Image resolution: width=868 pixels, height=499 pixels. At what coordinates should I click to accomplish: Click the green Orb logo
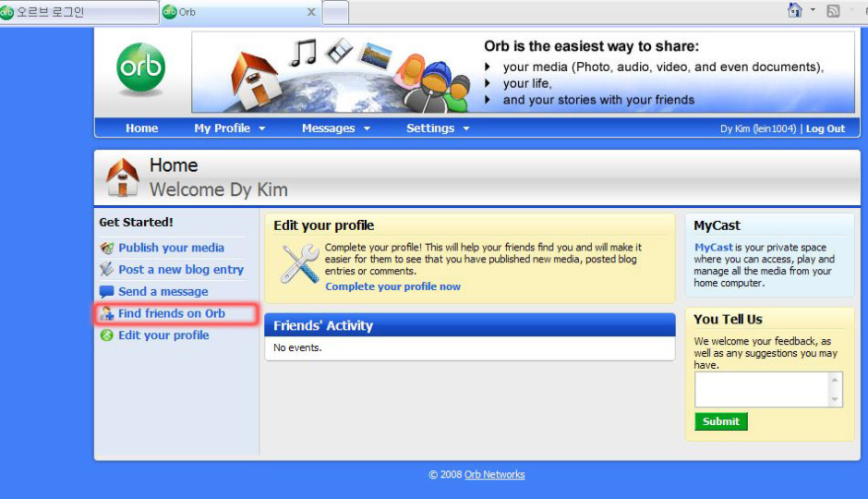click(x=141, y=67)
